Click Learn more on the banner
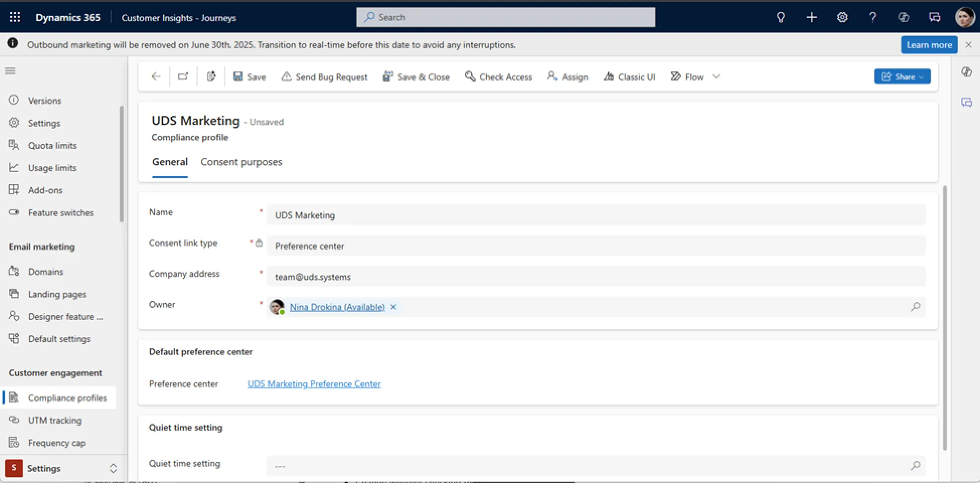 click(929, 45)
